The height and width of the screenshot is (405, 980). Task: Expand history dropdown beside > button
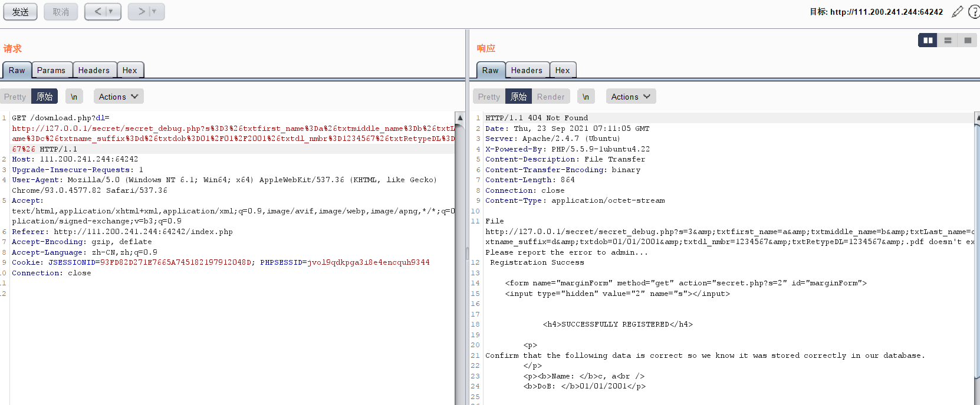tap(155, 11)
